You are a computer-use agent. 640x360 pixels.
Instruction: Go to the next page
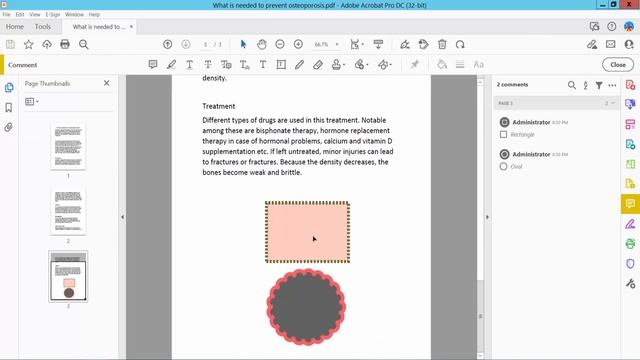click(186, 44)
